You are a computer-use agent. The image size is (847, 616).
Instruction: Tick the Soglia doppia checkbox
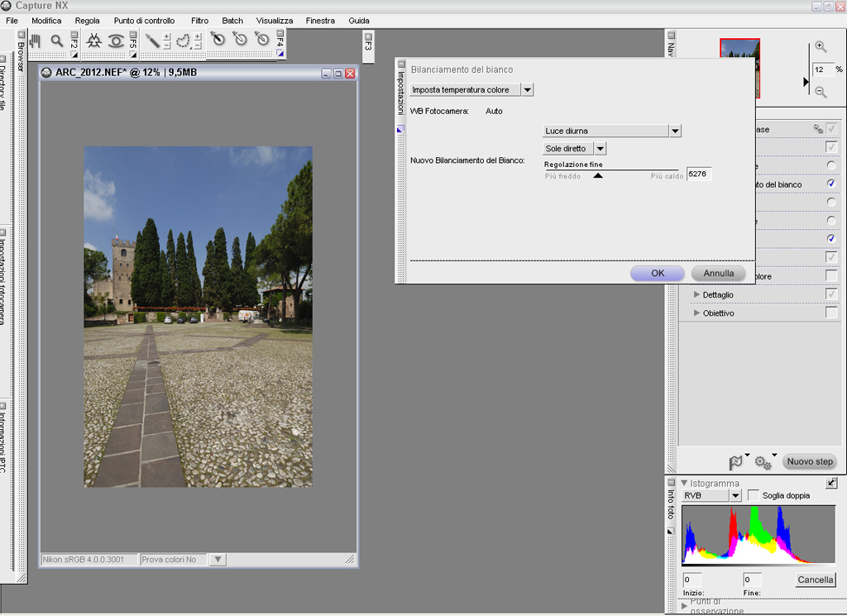point(753,495)
